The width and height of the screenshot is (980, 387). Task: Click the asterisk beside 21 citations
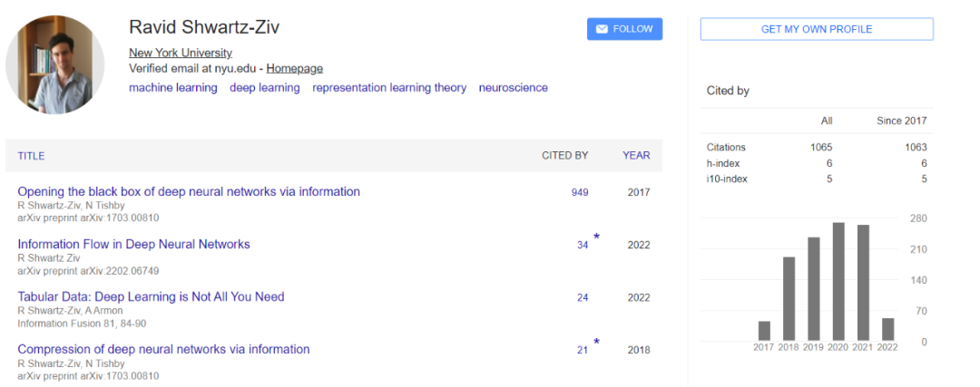coord(596,342)
